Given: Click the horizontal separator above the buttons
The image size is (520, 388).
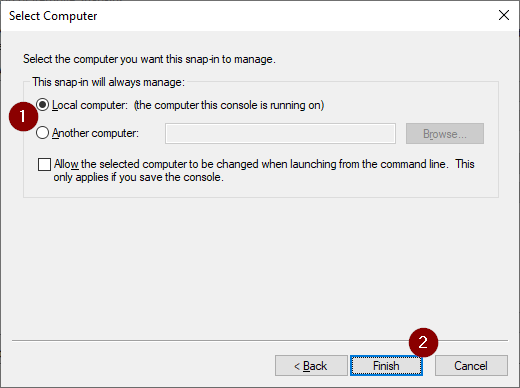Looking at the screenshot, I should pyautogui.click(x=260, y=340).
